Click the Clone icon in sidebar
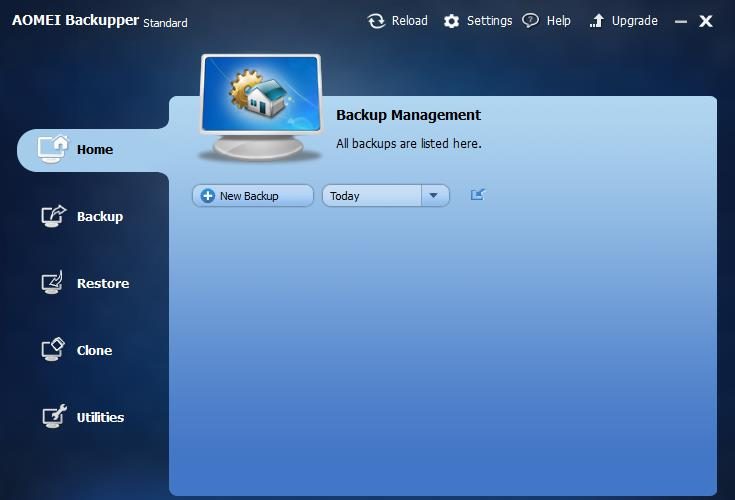 52,350
